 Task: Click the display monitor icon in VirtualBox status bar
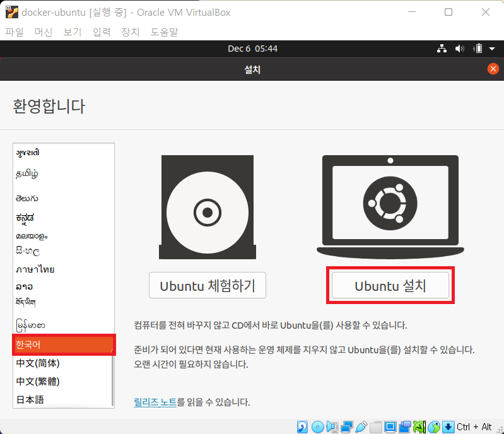(x=390, y=427)
